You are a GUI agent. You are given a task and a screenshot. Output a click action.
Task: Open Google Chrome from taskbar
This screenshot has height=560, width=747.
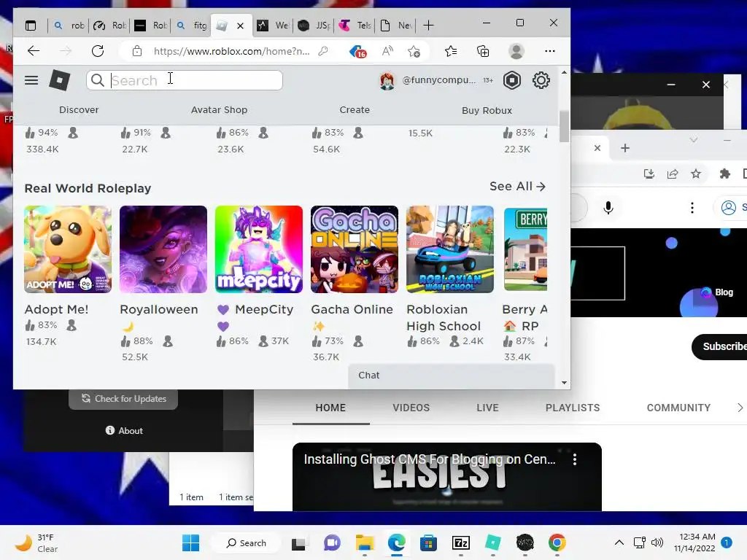(x=557, y=542)
